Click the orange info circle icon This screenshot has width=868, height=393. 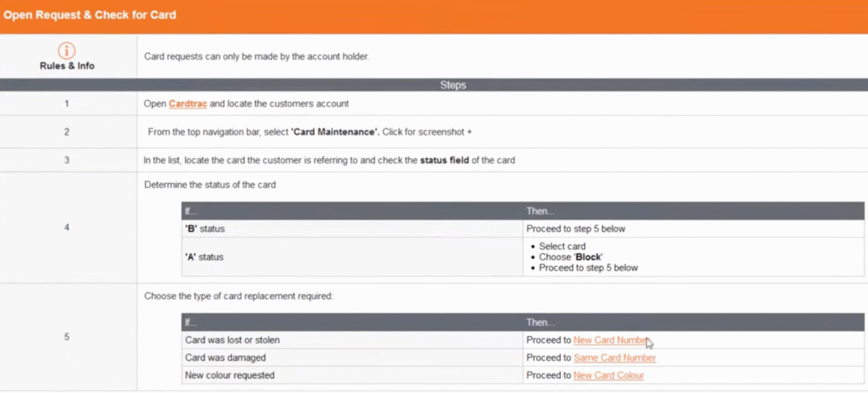point(67,51)
